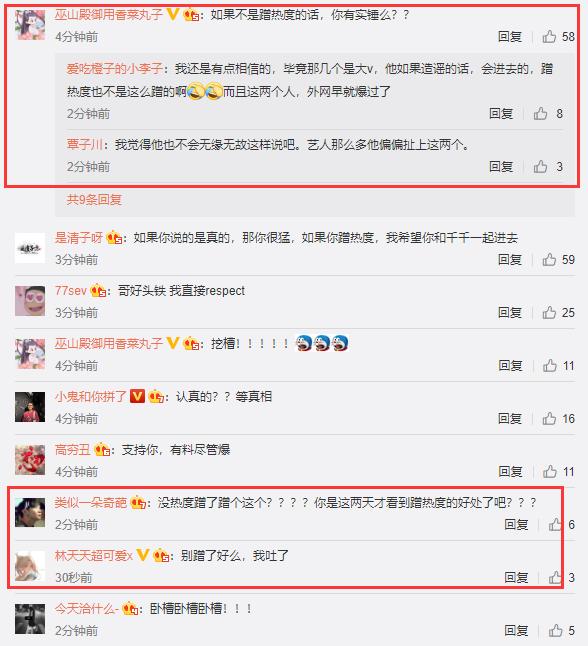The width and height of the screenshot is (588, 646).
Task: Reply to 类似一朵奇葩's comment
Action: pyautogui.click(x=516, y=524)
